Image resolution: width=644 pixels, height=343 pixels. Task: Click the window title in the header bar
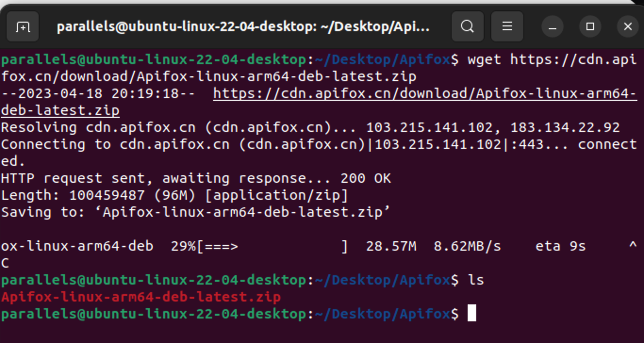click(243, 27)
